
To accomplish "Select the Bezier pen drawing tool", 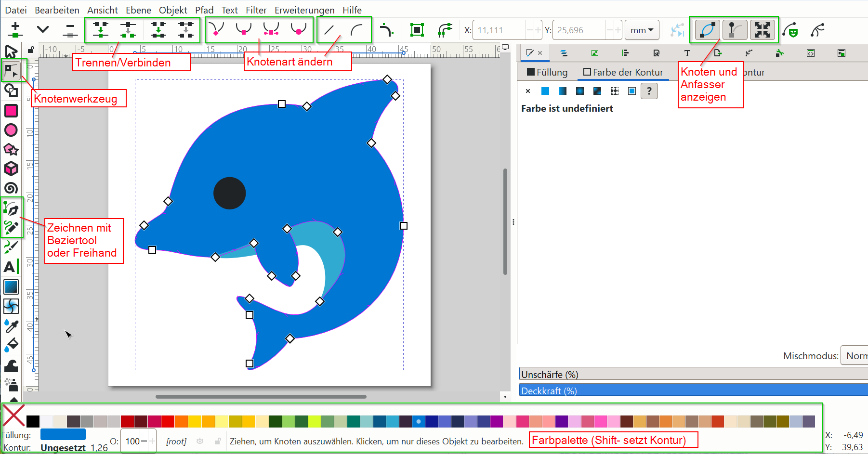I will 11,209.
